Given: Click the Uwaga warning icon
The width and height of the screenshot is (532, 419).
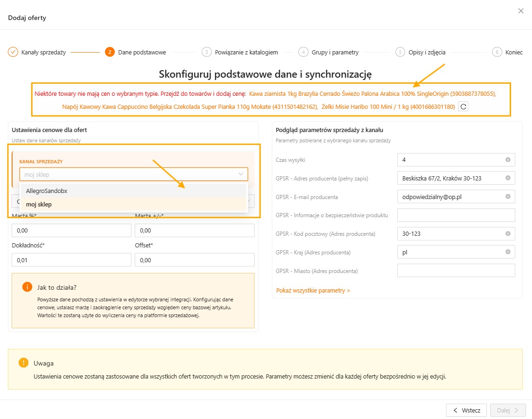Looking at the screenshot, I should (x=23, y=363).
